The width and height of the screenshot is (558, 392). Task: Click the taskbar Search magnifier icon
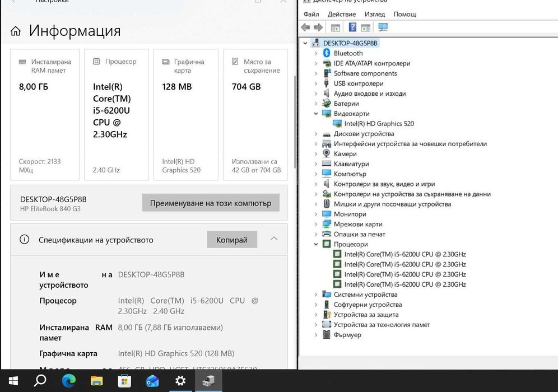click(40, 381)
